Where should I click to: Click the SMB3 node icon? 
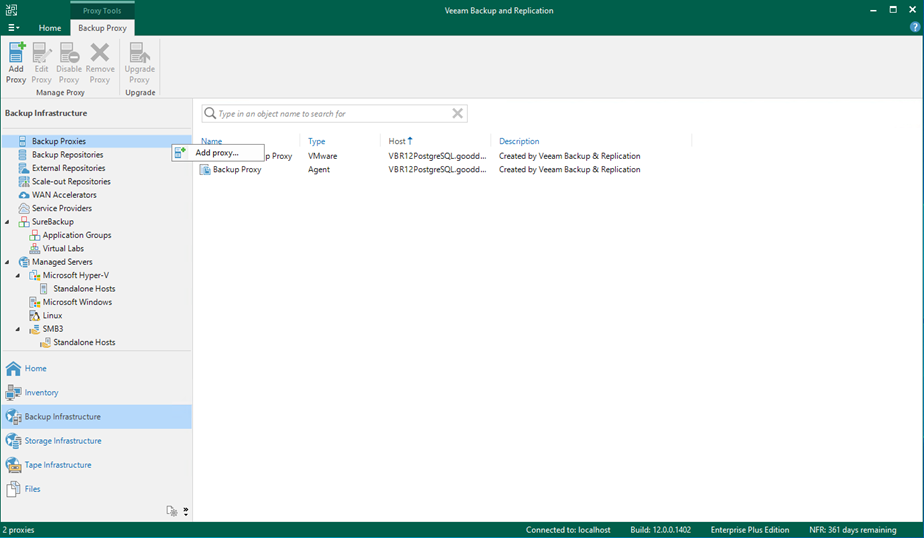[x=34, y=329]
